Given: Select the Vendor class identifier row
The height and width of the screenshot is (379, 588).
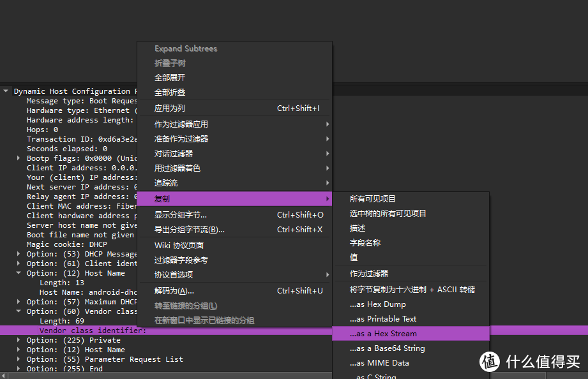Looking at the screenshot, I should pyautogui.click(x=93, y=331).
